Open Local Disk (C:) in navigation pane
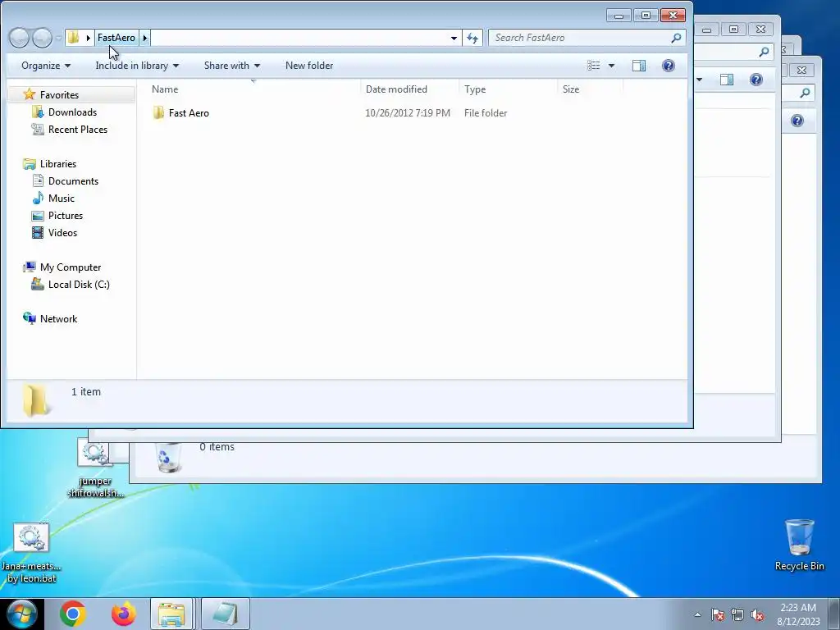The width and height of the screenshot is (840, 630). pos(79,285)
